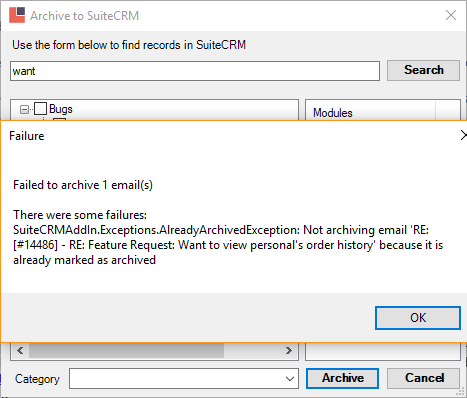Screen dimensions: 467x398
Task: Click the Search button
Action: [423, 70]
